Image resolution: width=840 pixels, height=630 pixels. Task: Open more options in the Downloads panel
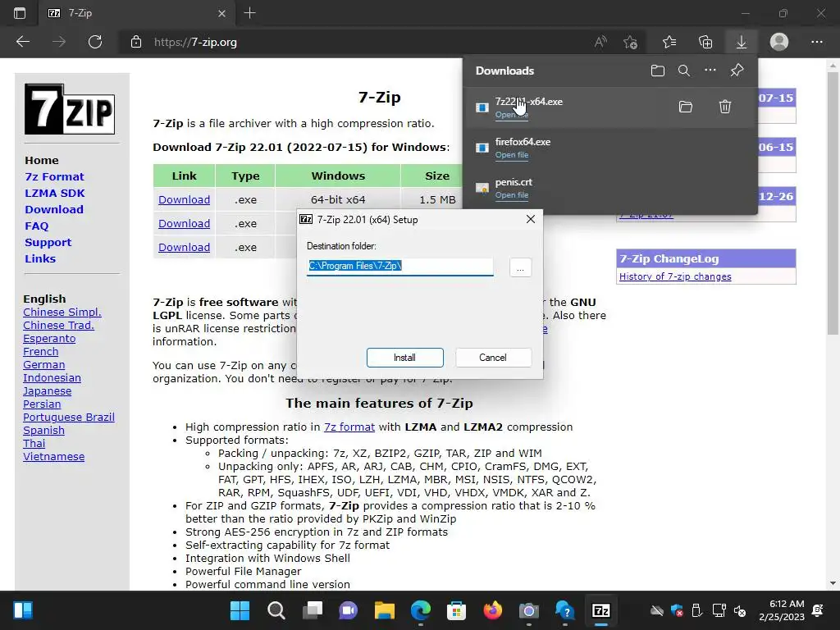pyautogui.click(x=710, y=71)
